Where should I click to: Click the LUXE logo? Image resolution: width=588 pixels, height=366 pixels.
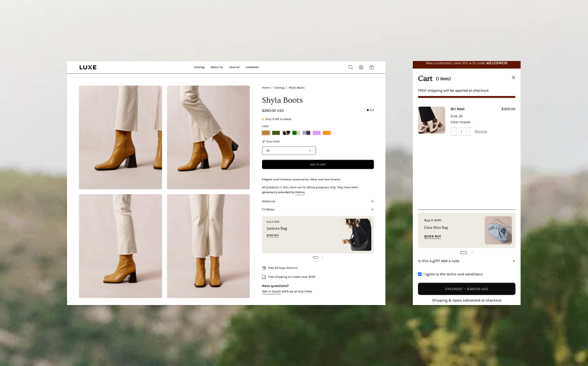(x=88, y=67)
